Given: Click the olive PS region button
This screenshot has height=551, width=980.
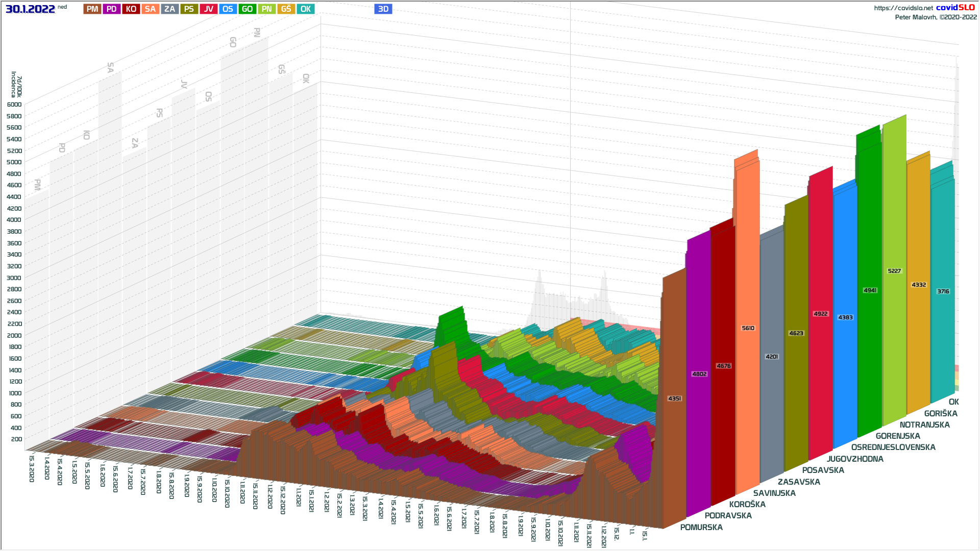Looking at the screenshot, I should (x=189, y=9).
